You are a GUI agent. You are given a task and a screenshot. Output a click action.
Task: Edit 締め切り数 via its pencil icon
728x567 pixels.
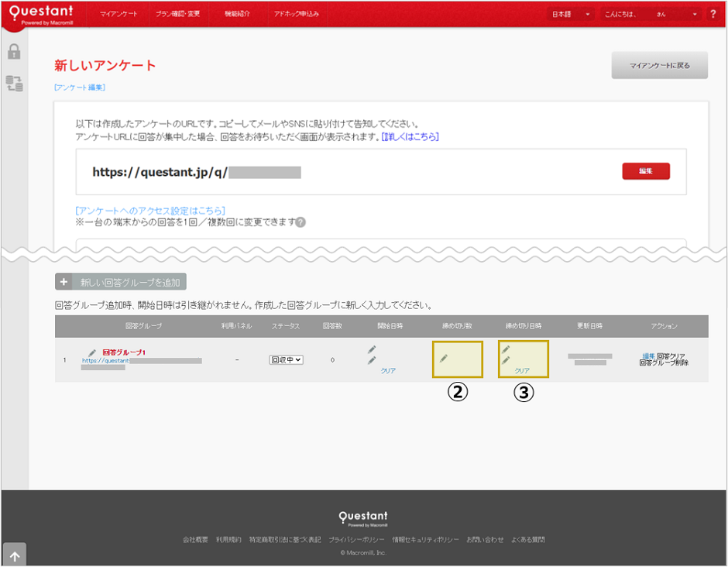click(444, 358)
